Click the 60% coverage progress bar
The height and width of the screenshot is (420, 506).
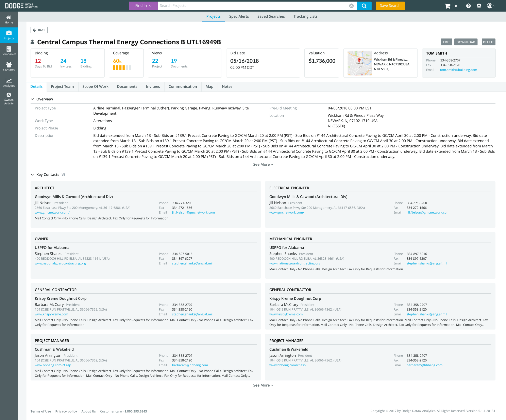tap(122, 68)
